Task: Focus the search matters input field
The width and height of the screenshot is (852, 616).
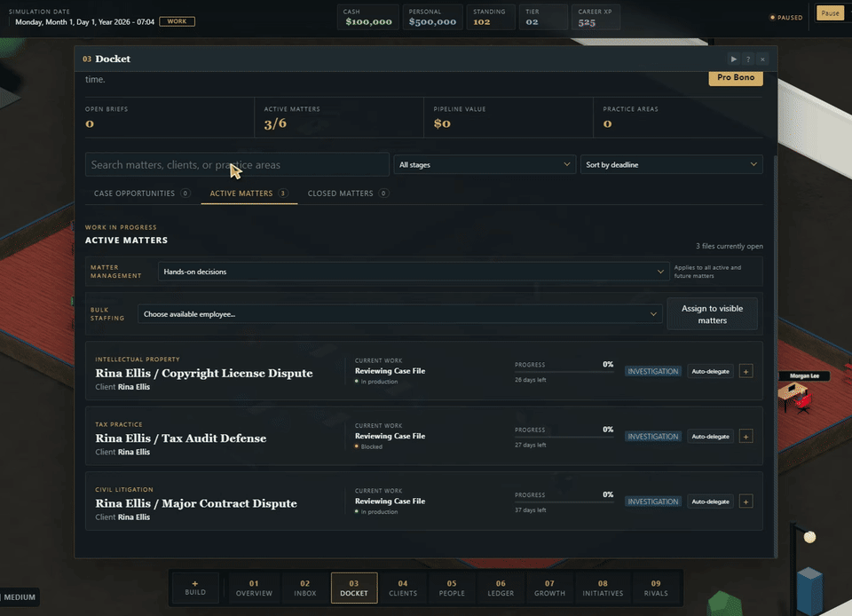Action: coord(237,164)
